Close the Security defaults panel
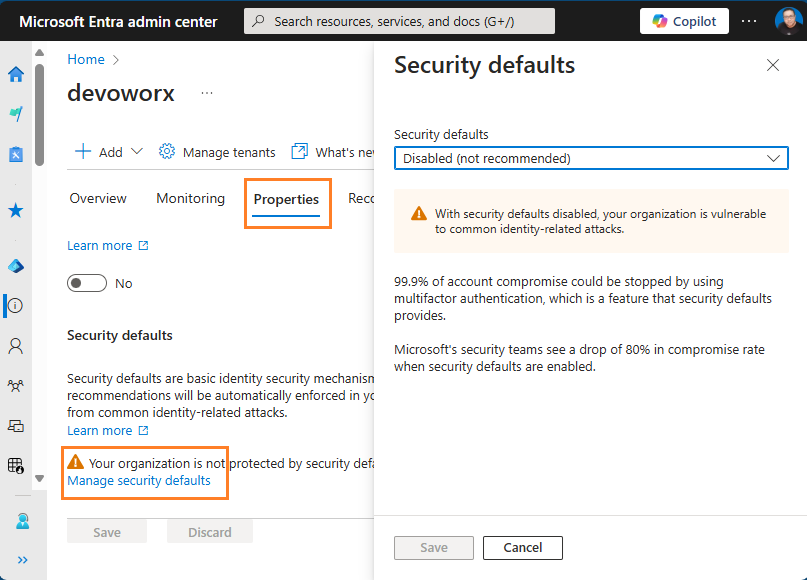The width and height of the screenshot is (807, 580). [772, 65]
